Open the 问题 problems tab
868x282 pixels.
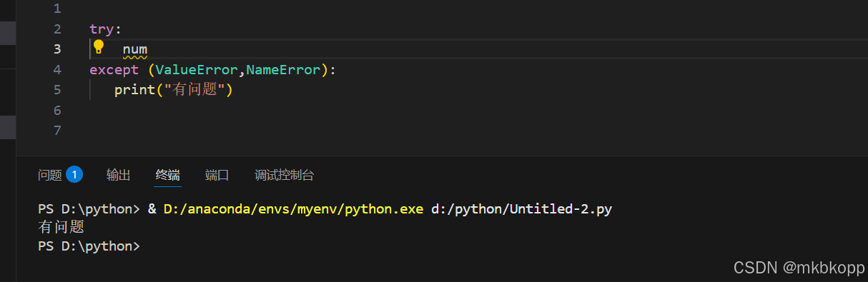click(50, 175)
